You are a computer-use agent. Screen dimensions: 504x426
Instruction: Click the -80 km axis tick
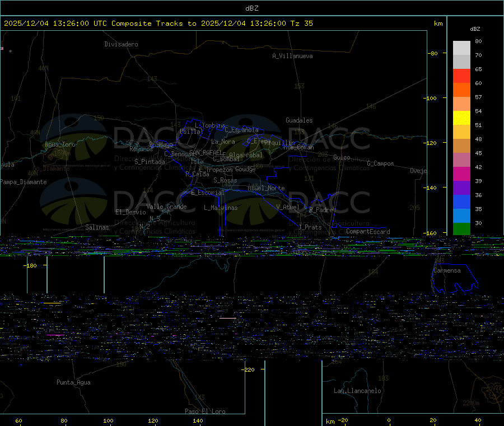coord(433,53)
